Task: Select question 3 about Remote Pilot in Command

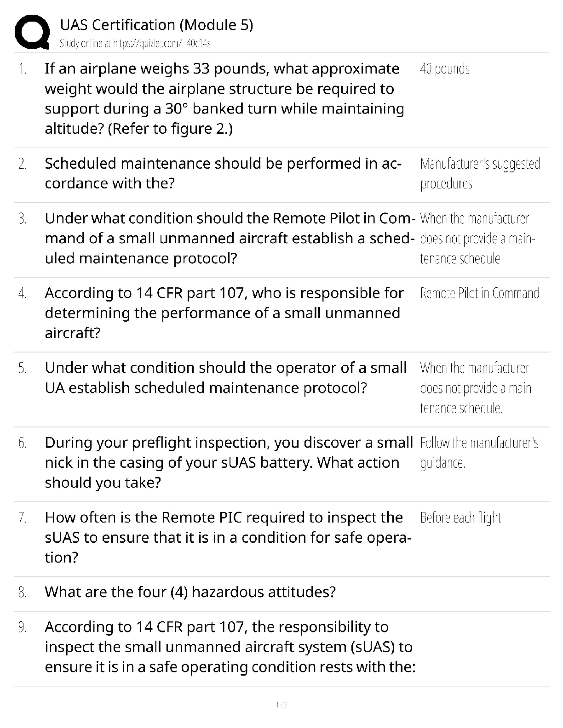Action: click(x=229, y=238)
